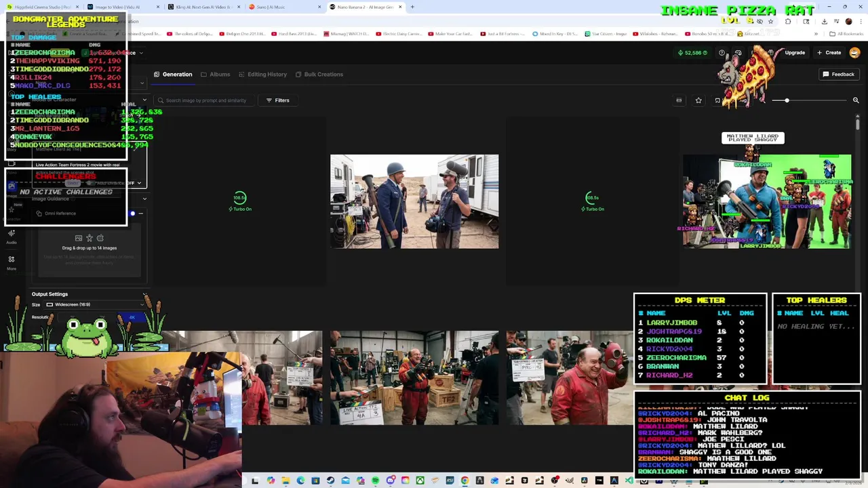Screen dimensions: 868x488
Task: Select the 4K resolution option
Action: point(132,317)
